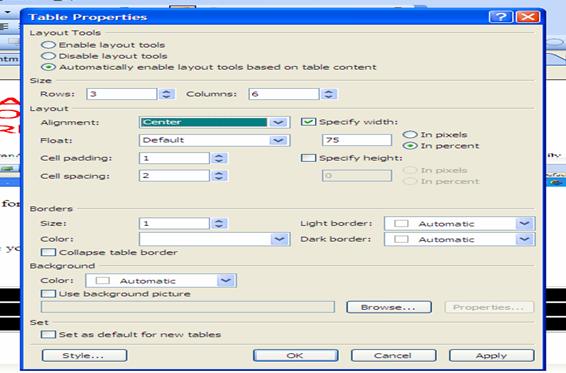Check the Specify height checkbox
The height and width of the screenshot is (373, 566).
point(308,158)
